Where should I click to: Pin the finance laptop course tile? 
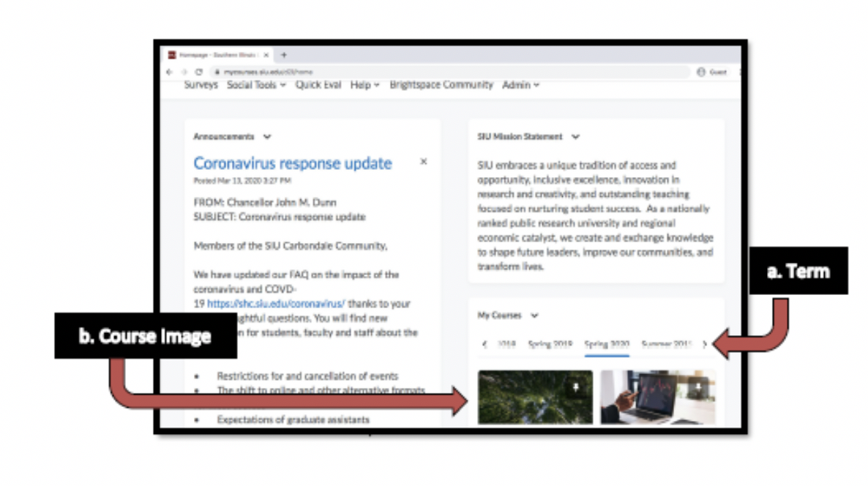697,386
